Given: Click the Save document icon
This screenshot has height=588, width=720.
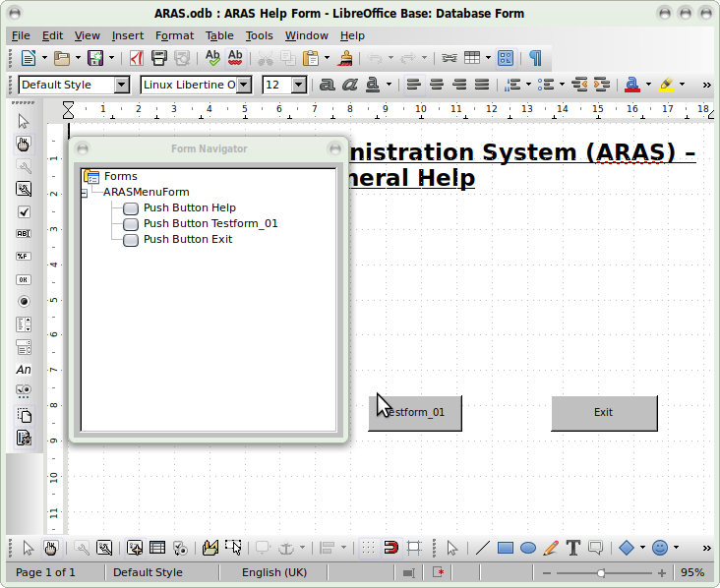Looking at the screenshot, I should (x=95, y=58).
